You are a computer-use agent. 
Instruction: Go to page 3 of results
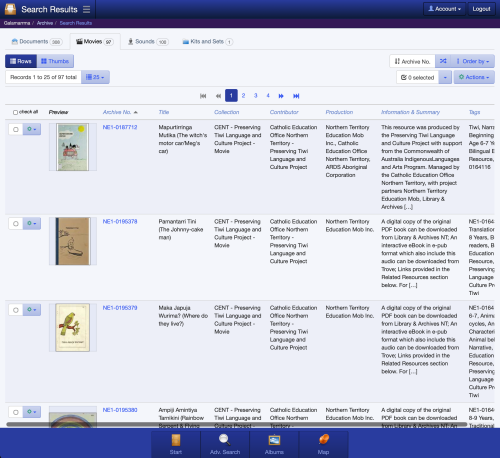coord(256,96)
